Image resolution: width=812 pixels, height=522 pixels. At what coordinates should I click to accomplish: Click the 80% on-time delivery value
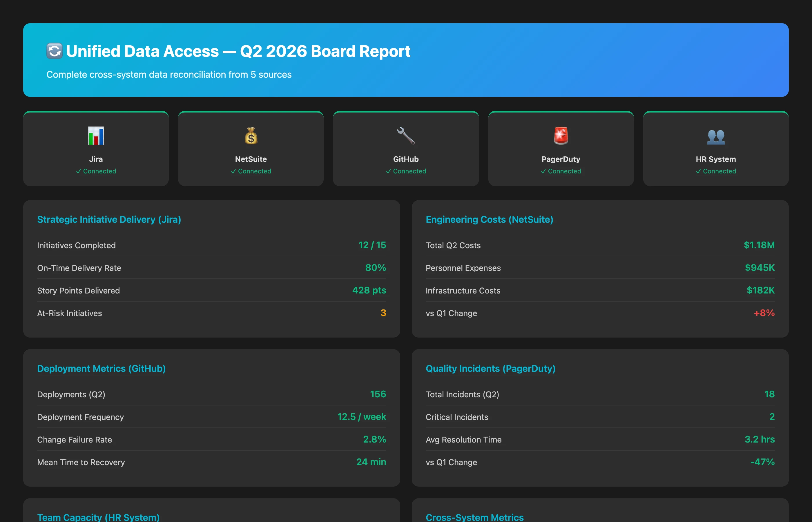[x=376, y=268]
